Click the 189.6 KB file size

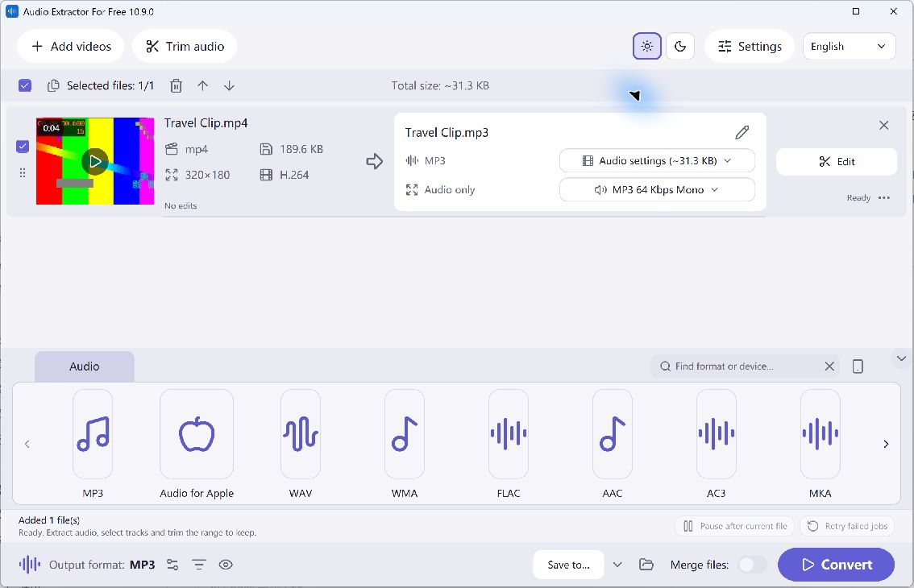click(x=301, y=149)
